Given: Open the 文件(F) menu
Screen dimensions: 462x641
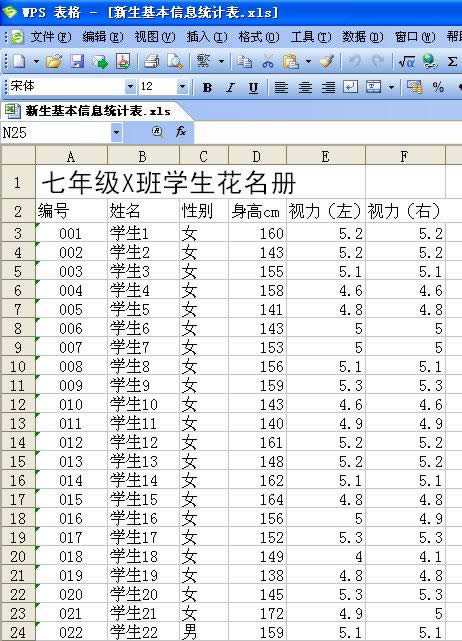Looking at the screenshot, I should [x=50, y=37].
